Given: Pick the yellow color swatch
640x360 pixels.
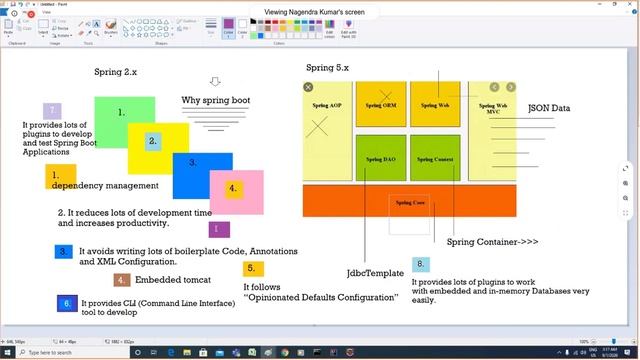Looking at the screenshot, I should (x=290, y=22).
